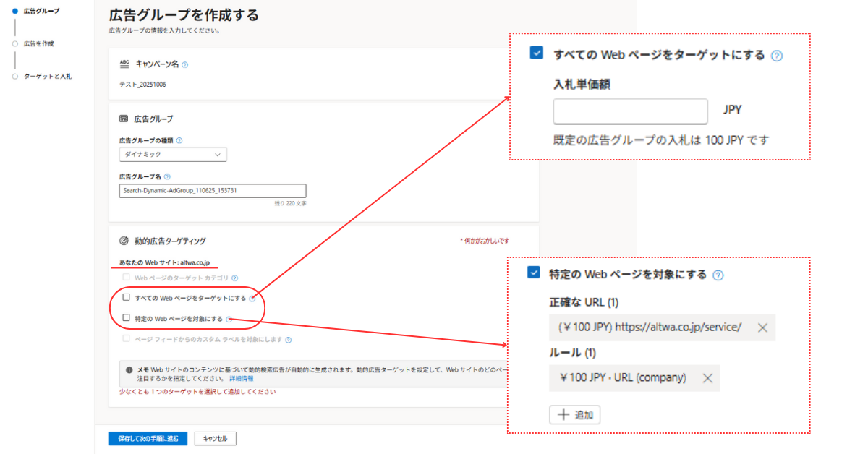This screenshot has width=868, height=454.
Task: Click the 入札単価額 JPY input field
Action: click(x=630, y=111)
